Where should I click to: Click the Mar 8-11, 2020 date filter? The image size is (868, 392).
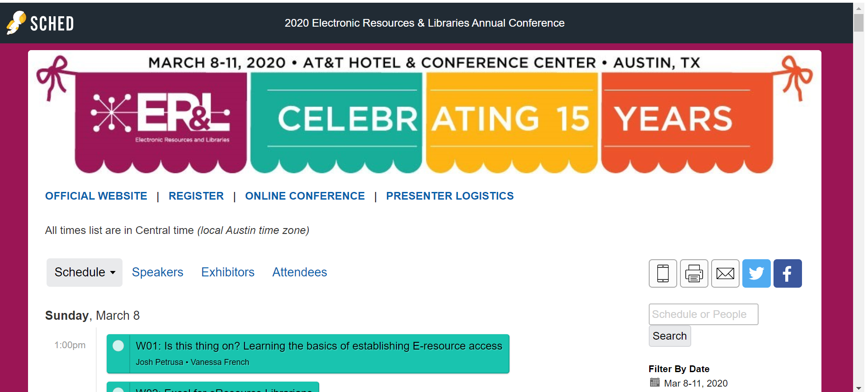[696, 383]
